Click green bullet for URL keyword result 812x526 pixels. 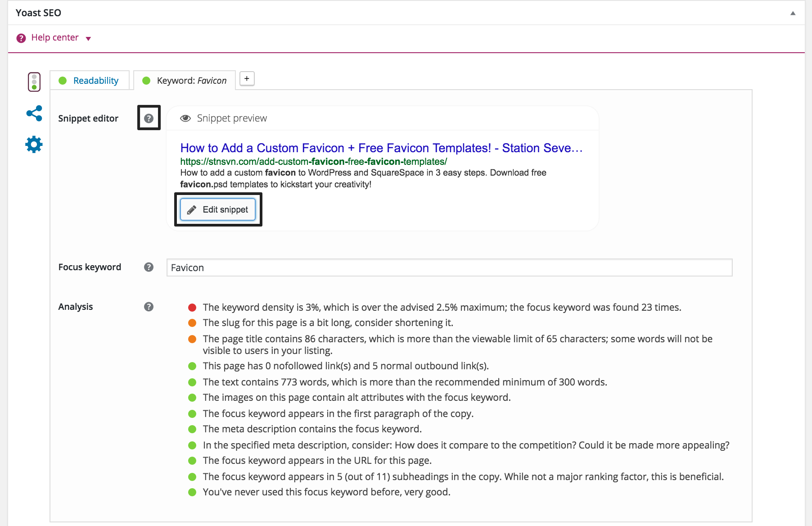(x=192, y=461)
